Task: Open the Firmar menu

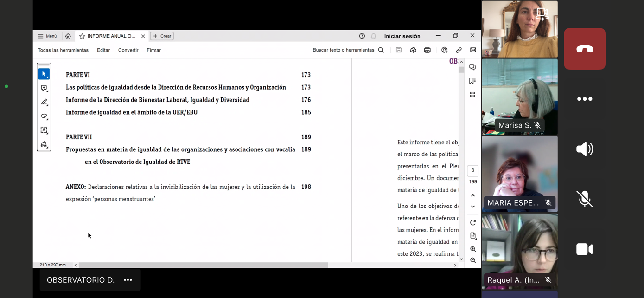Action: pos(153,50)
